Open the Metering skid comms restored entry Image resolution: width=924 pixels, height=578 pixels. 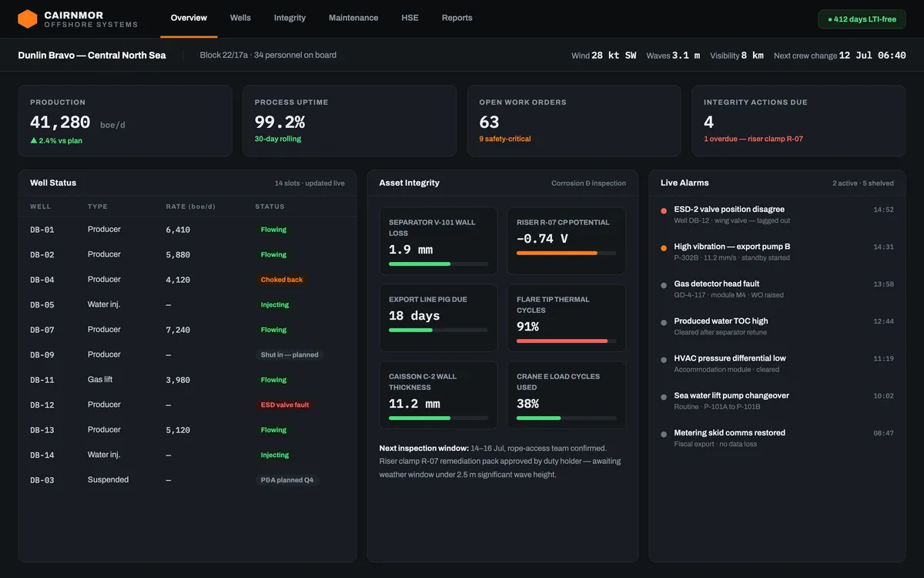(777, 438)
